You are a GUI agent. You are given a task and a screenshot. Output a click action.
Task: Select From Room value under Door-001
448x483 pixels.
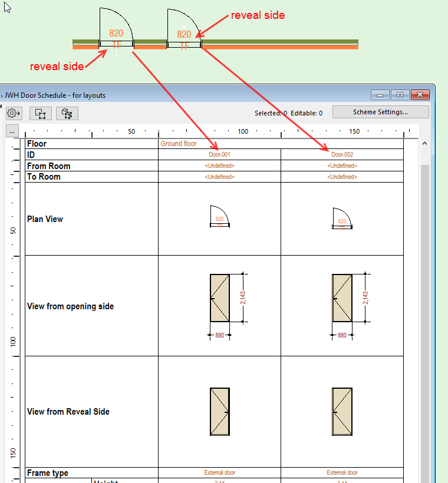click(x=219, y=166)
